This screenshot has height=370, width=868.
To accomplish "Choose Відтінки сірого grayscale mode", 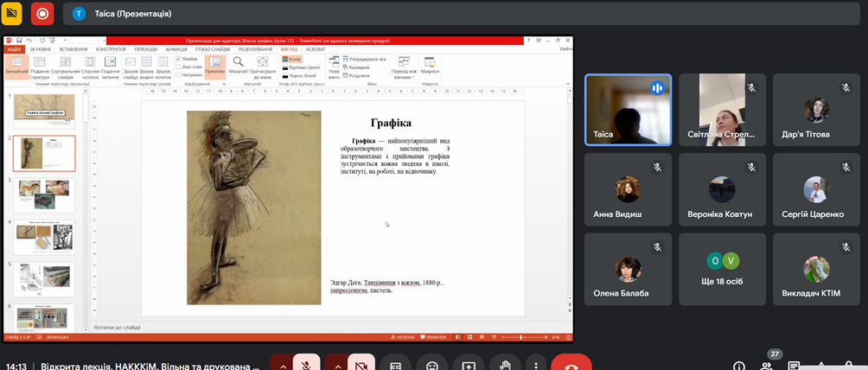I will click(301, 67).
